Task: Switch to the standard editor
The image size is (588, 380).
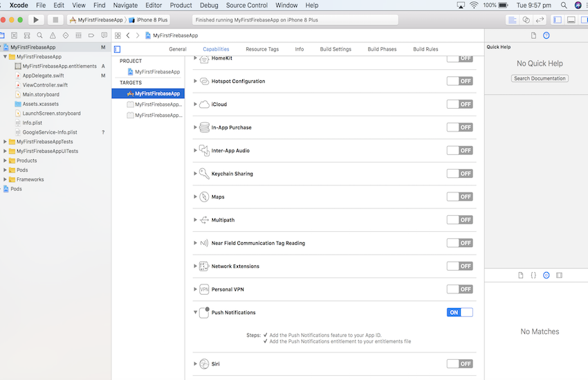Action: point(512,20)
